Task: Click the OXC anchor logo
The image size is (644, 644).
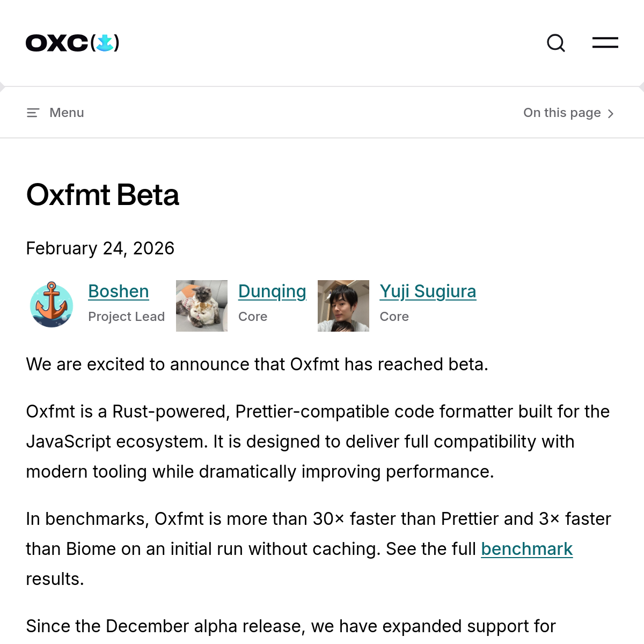Action: click(x=72, y=43)
